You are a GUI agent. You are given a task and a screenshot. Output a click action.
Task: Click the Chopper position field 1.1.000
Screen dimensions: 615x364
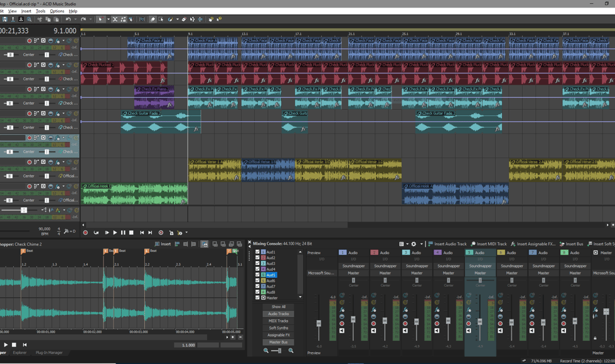pyautogui.click(x=188, y=345)
